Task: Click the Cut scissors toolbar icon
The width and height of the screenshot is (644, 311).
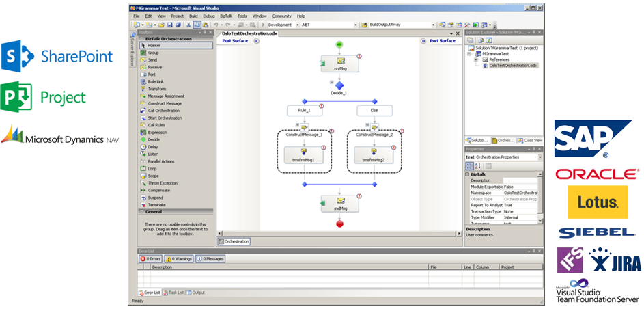Action: pyautogui.click(x=188, y=25)
